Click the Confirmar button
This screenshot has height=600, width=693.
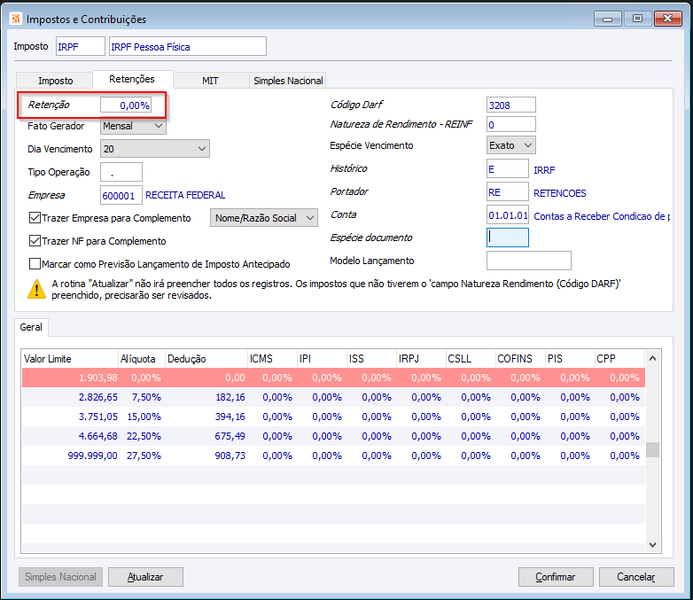click(x=555, y=577)
